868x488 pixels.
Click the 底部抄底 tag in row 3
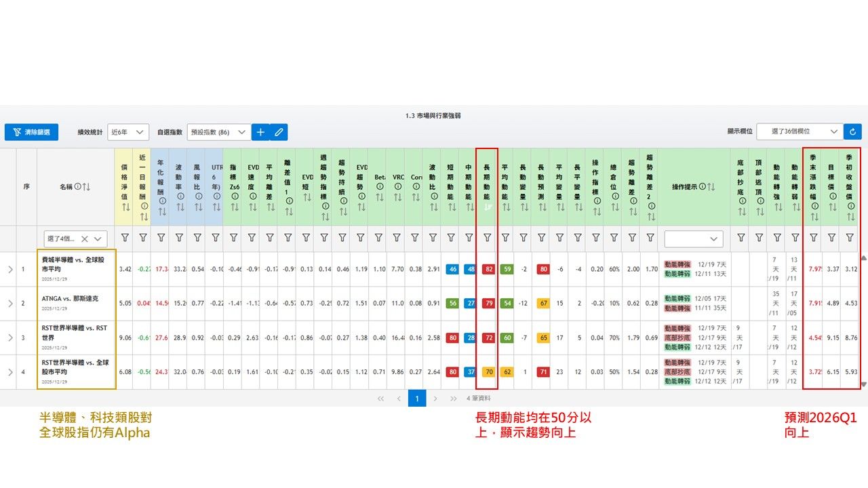[677, 337]
